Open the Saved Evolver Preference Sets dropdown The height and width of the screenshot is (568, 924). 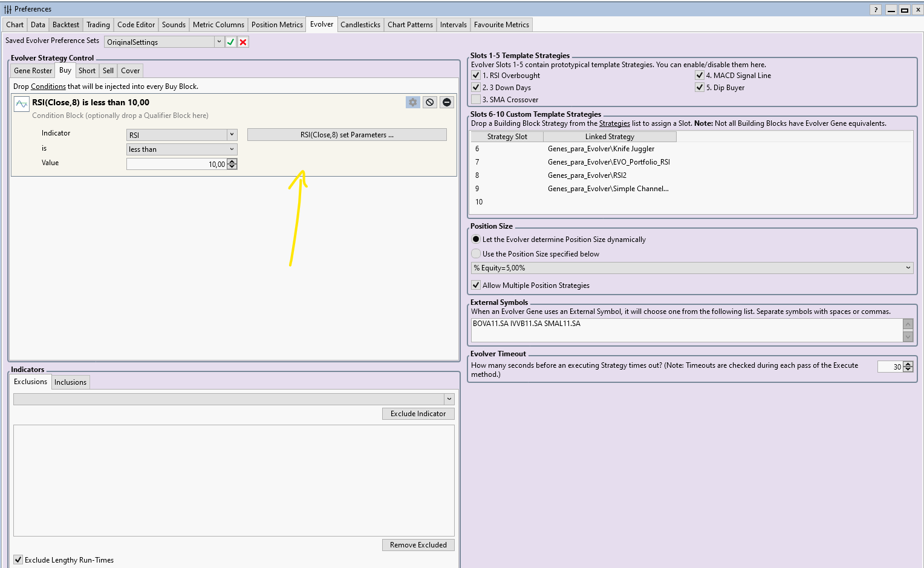219,42
